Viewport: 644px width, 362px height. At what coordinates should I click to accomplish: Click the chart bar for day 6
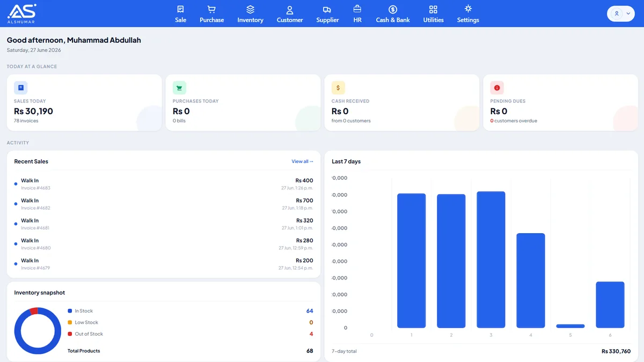pos(610,305)
